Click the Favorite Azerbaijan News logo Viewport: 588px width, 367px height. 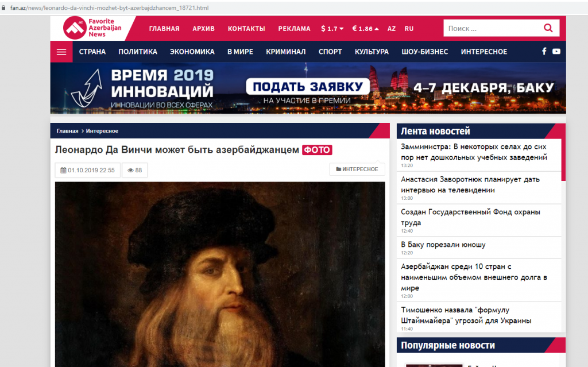(92, 28)
